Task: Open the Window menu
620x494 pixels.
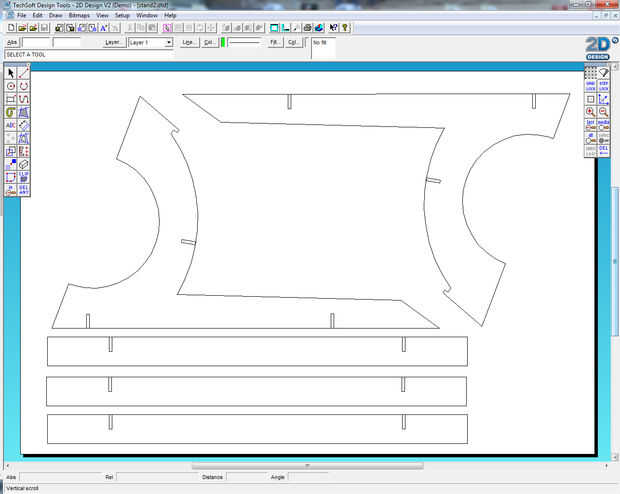Action: 147,15
